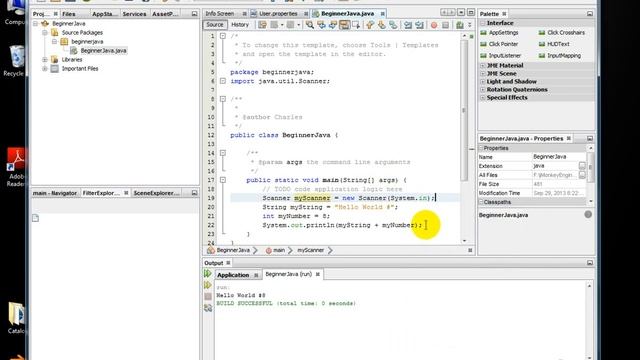Image resolution: width=640 pixels, height=360 pixels.
Task: Open editor toolbar overflow chevron
Action: coord(470,25)
